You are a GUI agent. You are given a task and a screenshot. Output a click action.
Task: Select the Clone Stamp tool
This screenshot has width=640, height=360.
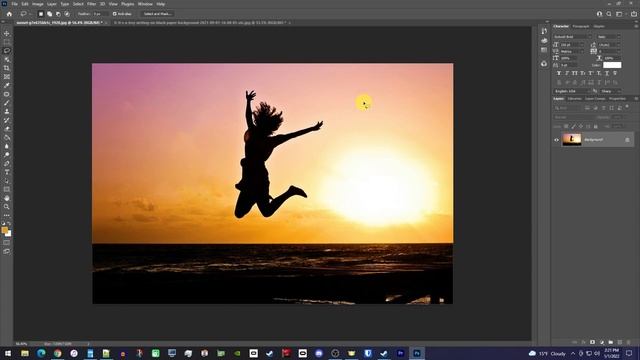(7, 111)
